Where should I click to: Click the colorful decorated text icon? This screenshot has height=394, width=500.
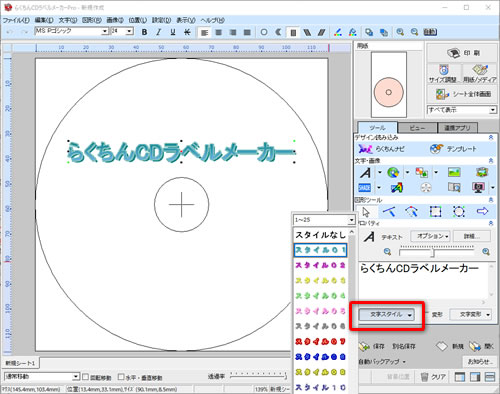click(397, 188)
